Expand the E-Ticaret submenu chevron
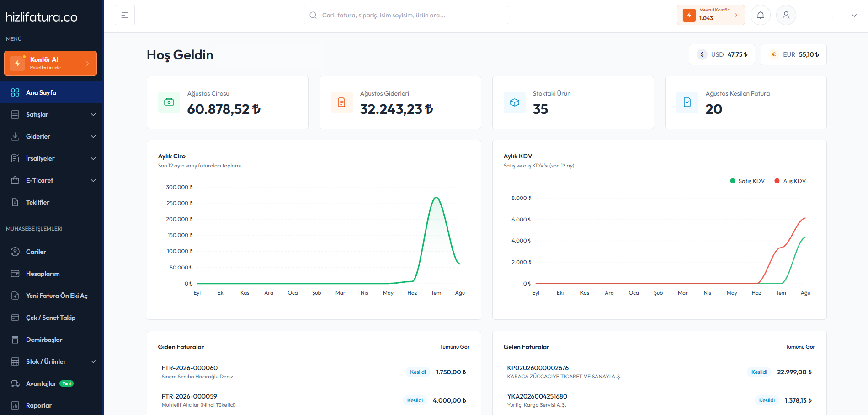868x415 pixels. 93,180
